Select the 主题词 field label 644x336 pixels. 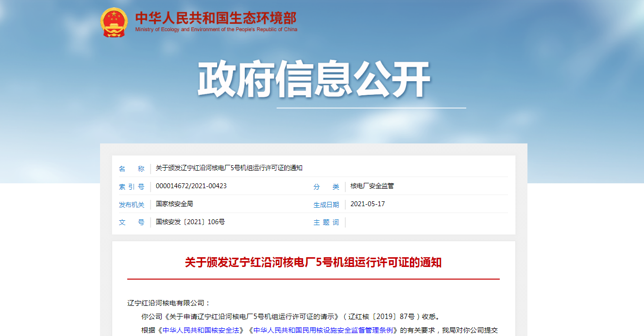326,223
